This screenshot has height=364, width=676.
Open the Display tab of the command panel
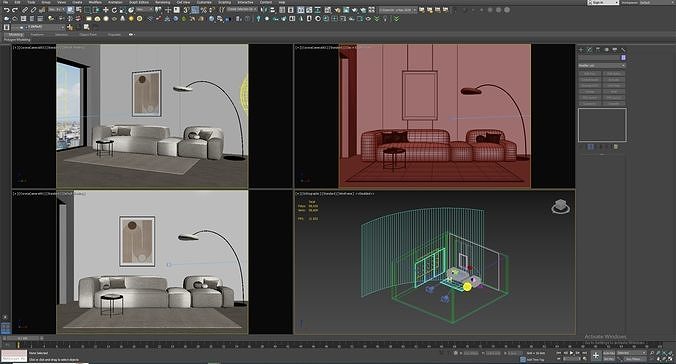(x=615, y=50)
